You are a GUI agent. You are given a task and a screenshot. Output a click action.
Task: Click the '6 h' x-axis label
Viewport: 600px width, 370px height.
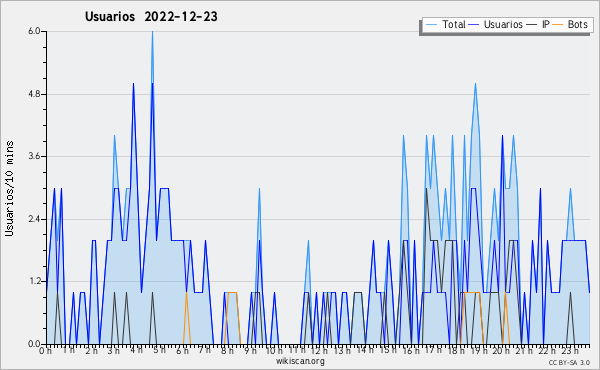tap(182, 350)
